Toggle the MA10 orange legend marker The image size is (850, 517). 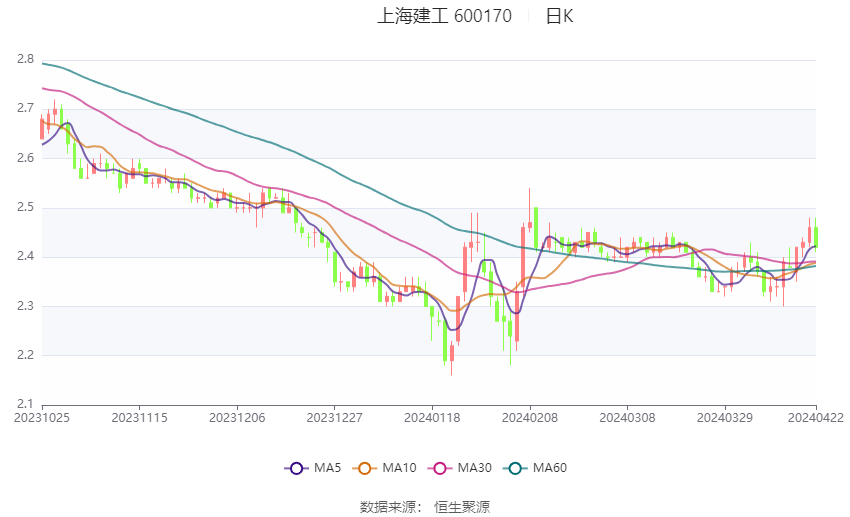[364, 468]
